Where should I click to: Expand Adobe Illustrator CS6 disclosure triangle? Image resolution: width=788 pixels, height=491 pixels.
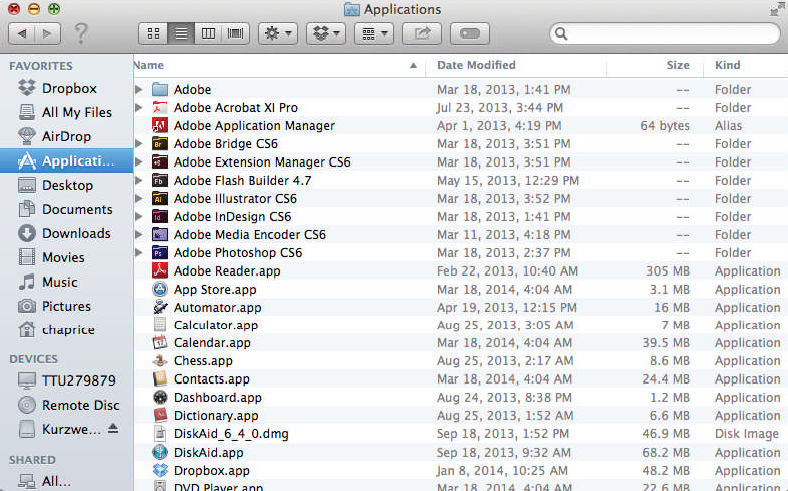tap(139, 199)
